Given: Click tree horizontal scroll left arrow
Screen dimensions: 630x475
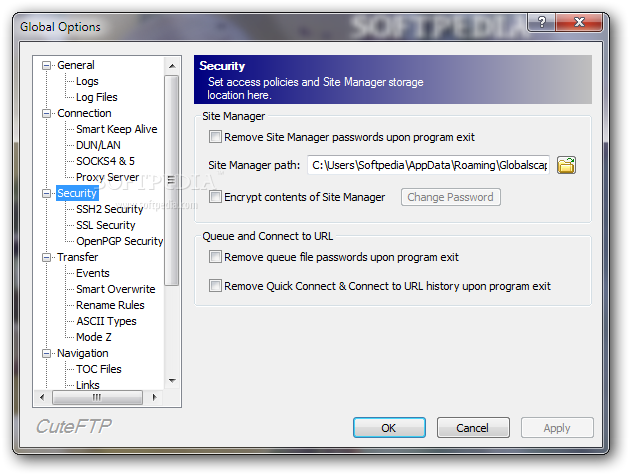Looking at the screenshot, I should tap(42, 397).
